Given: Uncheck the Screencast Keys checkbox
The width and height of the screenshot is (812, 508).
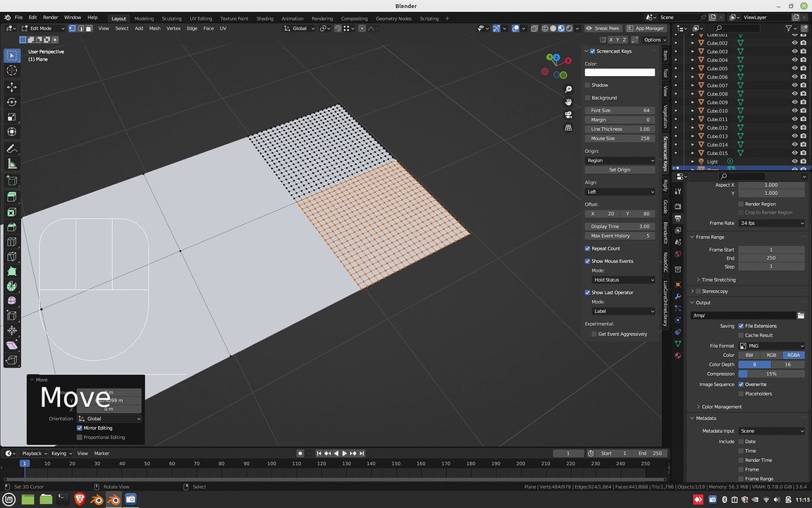Looking at the screenshot, I should [x=592, y=52].
